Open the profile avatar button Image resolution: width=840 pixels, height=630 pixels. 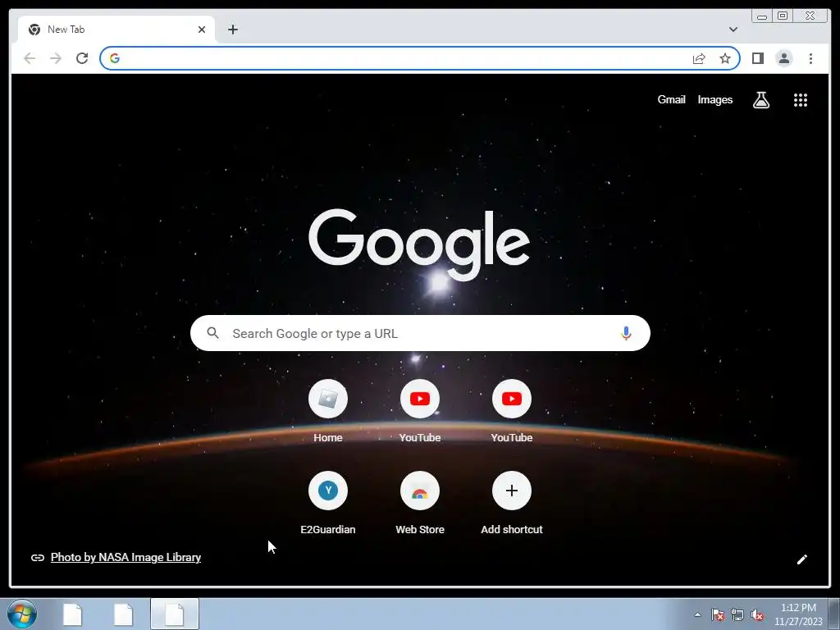click(x=783, y=58)
